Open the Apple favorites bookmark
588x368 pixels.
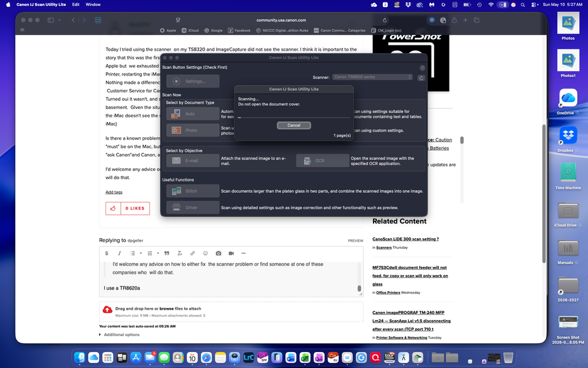(168, 31)
